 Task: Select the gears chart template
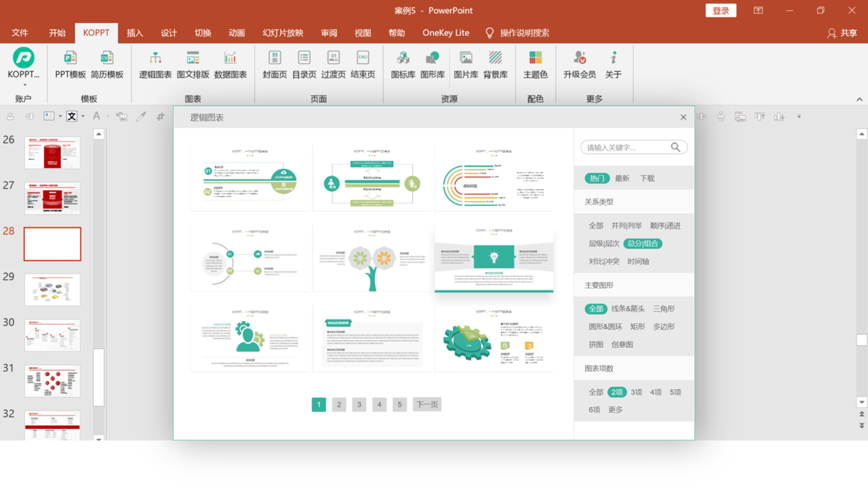494,338
